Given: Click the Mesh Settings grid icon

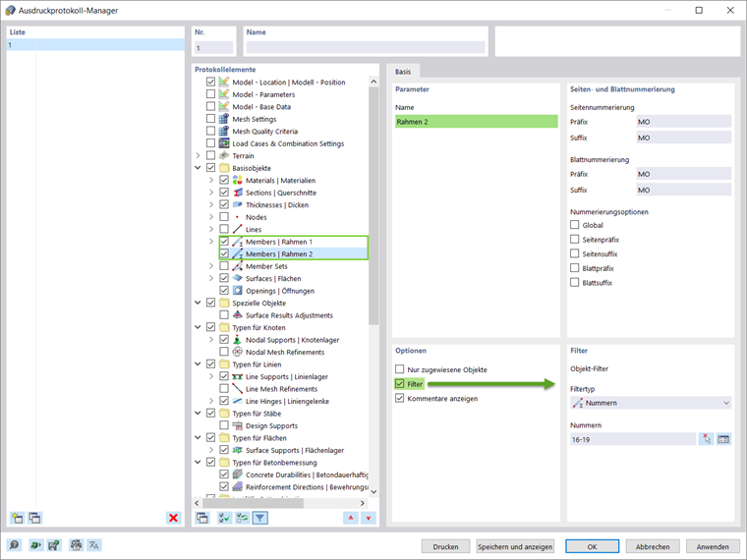Looking at the screenshot, I should [224, 119].
